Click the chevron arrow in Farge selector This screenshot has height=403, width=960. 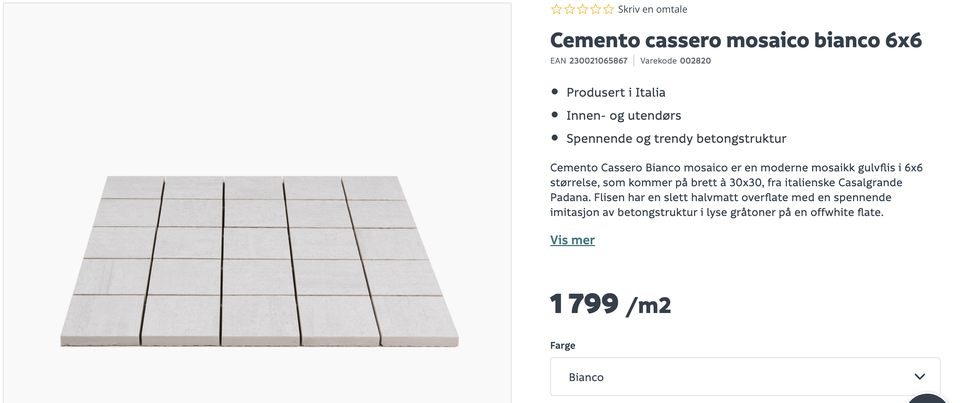(920, 377)
